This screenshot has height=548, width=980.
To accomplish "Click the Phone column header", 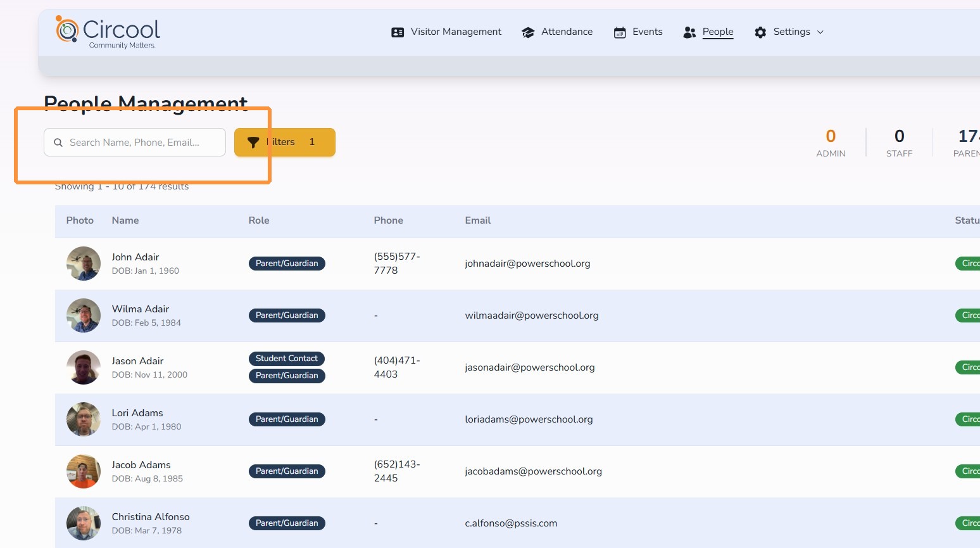I will pyautogui.click(x=388, y=220).
